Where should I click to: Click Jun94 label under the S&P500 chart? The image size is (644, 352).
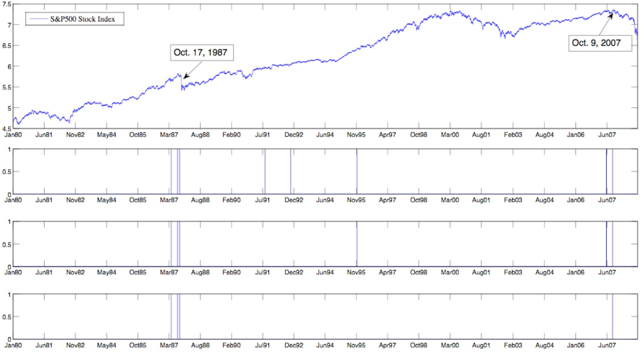[x=325, y=135]
